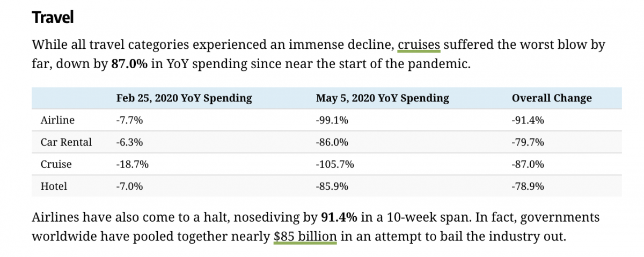Click the -7.7% Airline February value
Screen dimensions: 644x257
click(129, 121)
